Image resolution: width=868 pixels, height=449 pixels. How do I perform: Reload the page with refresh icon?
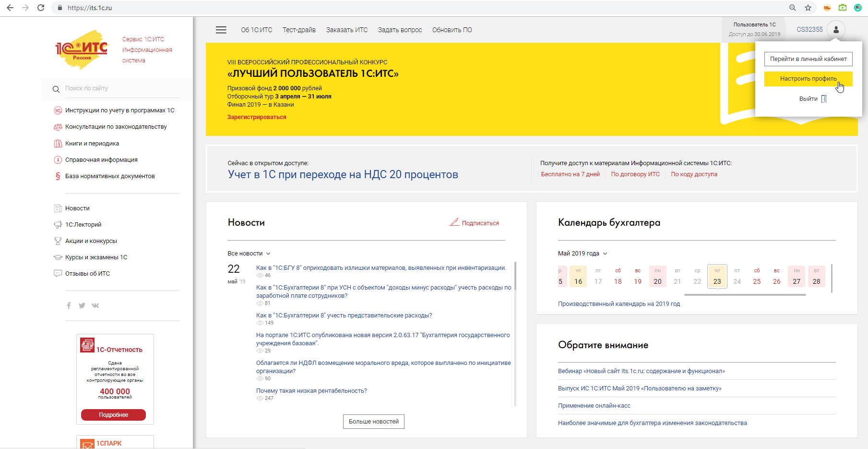click(x=41, y=8)
